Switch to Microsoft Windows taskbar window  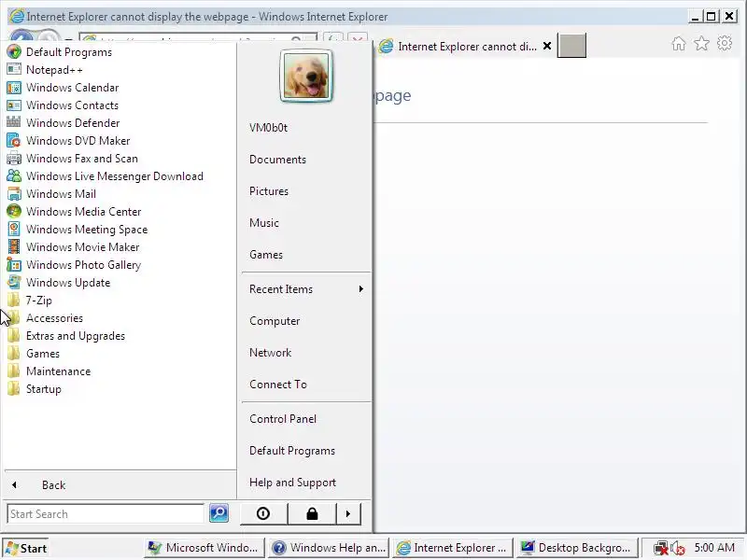click(x=204, y=548)
